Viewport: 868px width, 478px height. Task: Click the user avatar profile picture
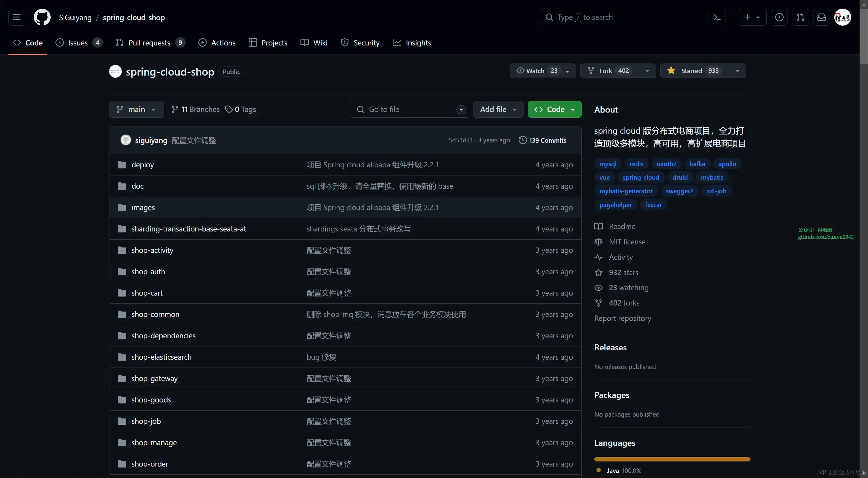[x=842, y=17]
